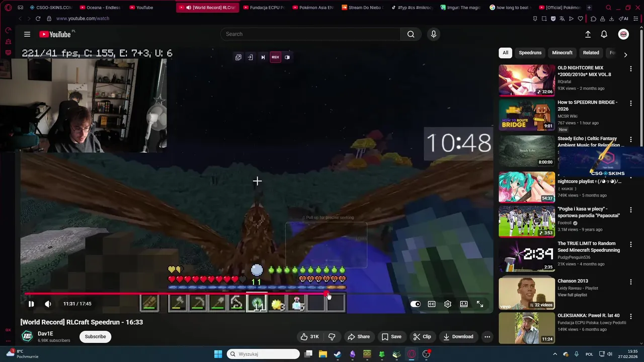Open options for the OLD NIGHTCORE MIX video
The width and height of the screenshot is (644, 362).
(630, 69)
